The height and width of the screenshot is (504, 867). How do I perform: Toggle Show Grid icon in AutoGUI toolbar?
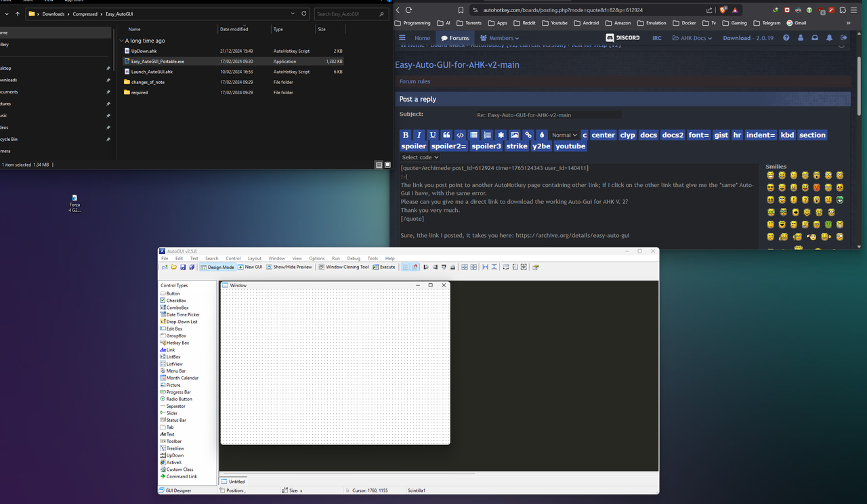(406, 267)
